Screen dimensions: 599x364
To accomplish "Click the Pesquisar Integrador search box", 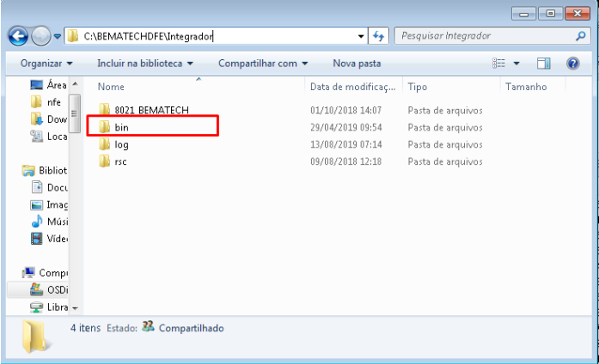I will click(x=492, y=36).
